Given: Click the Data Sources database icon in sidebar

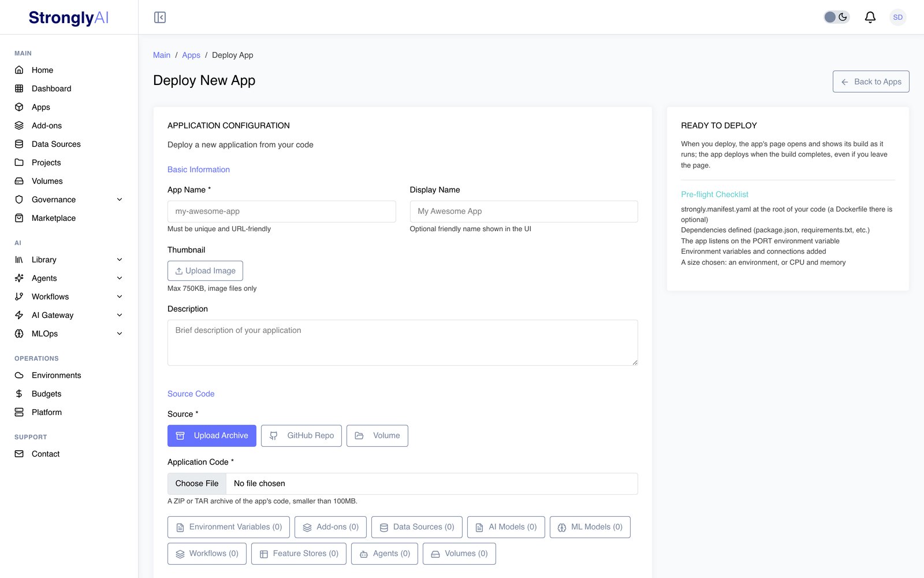Looking at the screenshot, I should (x=19, y=144).
